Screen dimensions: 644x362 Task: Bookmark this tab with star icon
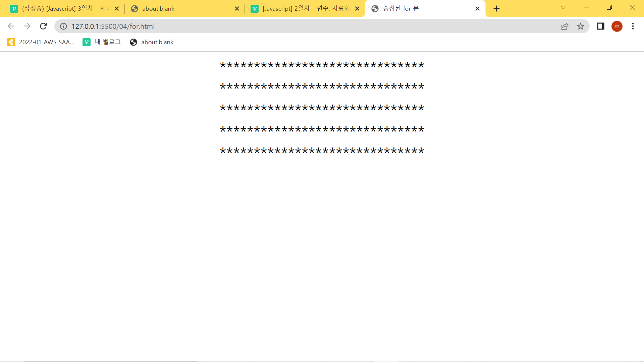[x=581, y=26]
